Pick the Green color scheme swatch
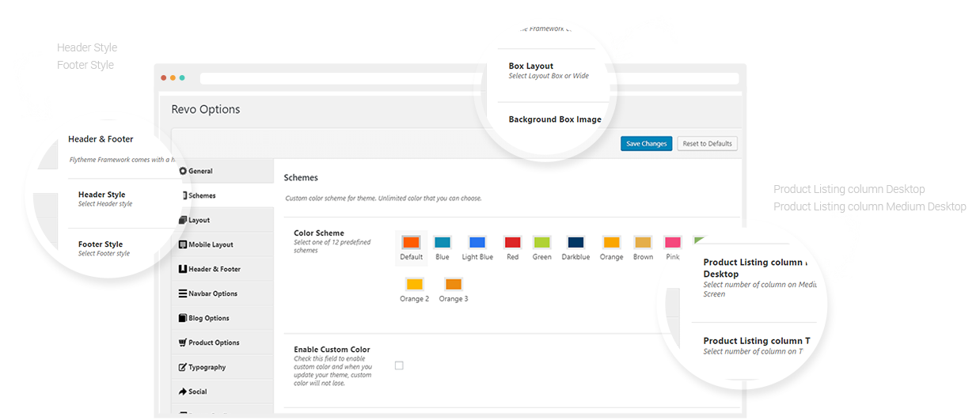This screenshot has width=980, height=420. point(542,242)
